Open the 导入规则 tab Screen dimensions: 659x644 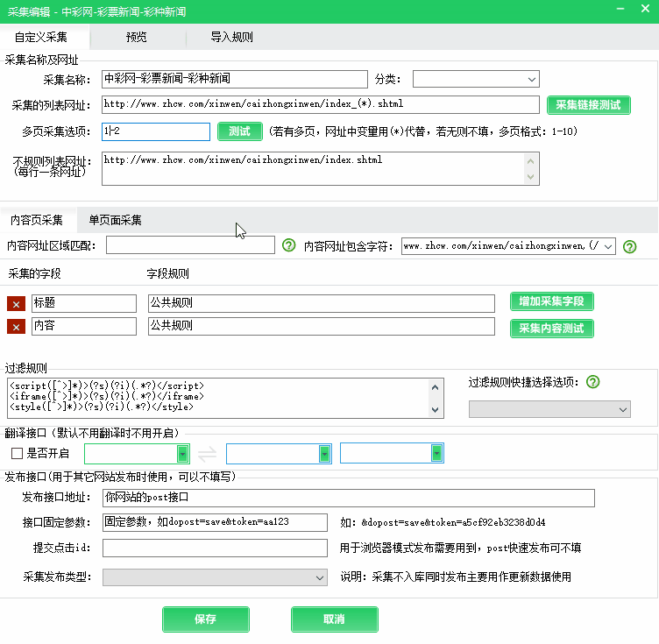pyautogui.click(x=231, y=37)
